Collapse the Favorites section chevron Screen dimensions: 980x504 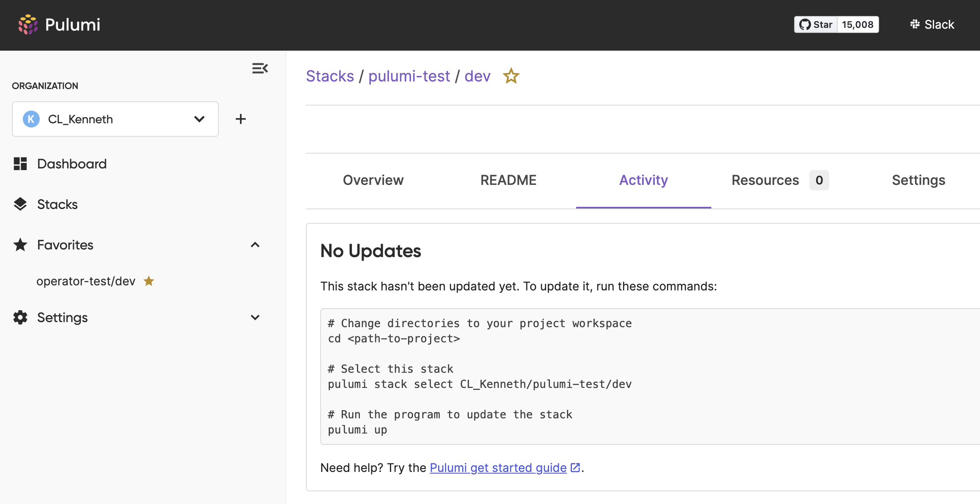point(255,245)
